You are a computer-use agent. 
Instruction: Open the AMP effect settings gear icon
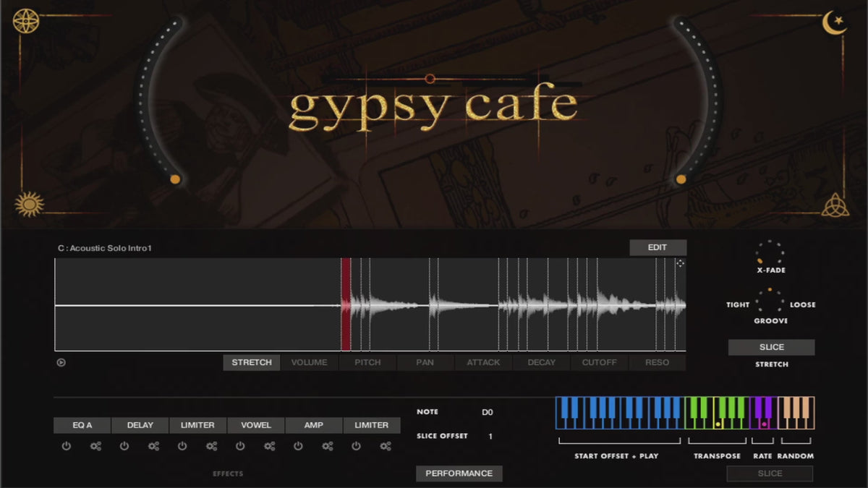pyautogui.click(x=327, y=446)
